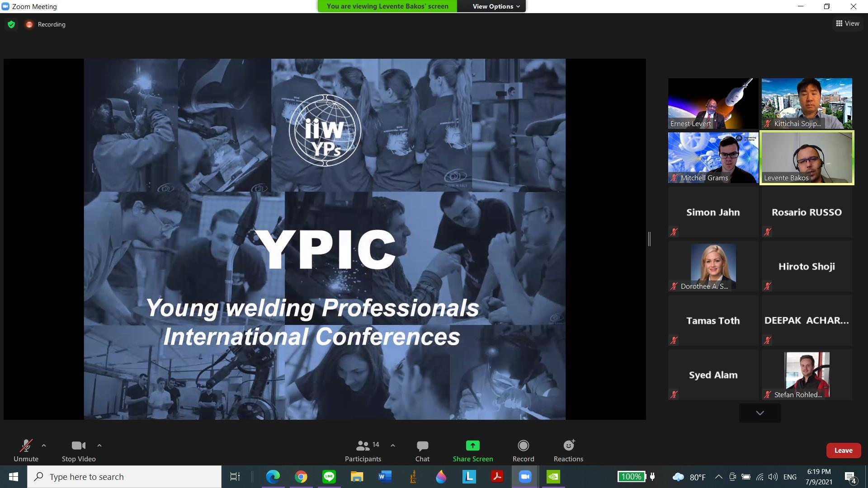
Task: Select Levente Bakos video thumbnail
Action: [x=807, y=158]
